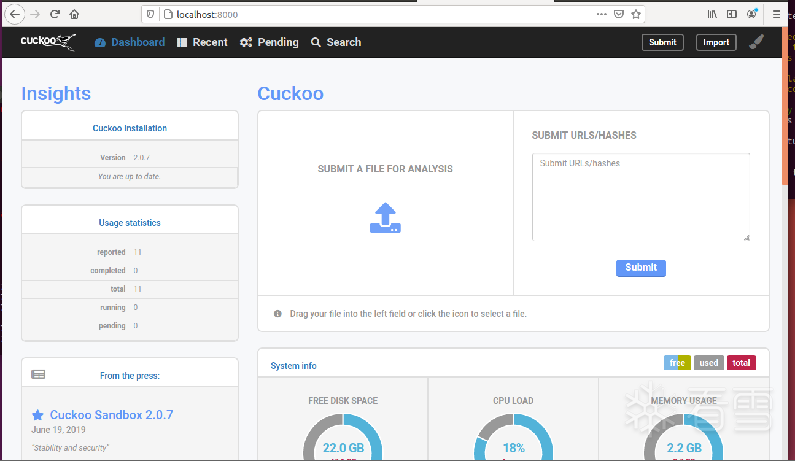Click the blue Submit button under URLs
The height and width of the screenshot is (462, 795).
coord(641,268)
